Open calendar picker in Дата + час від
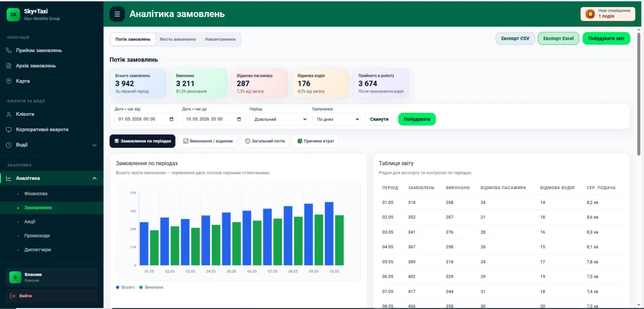Image resolution: width=644 pixels, height=309 pixels. tap(172, 119)
